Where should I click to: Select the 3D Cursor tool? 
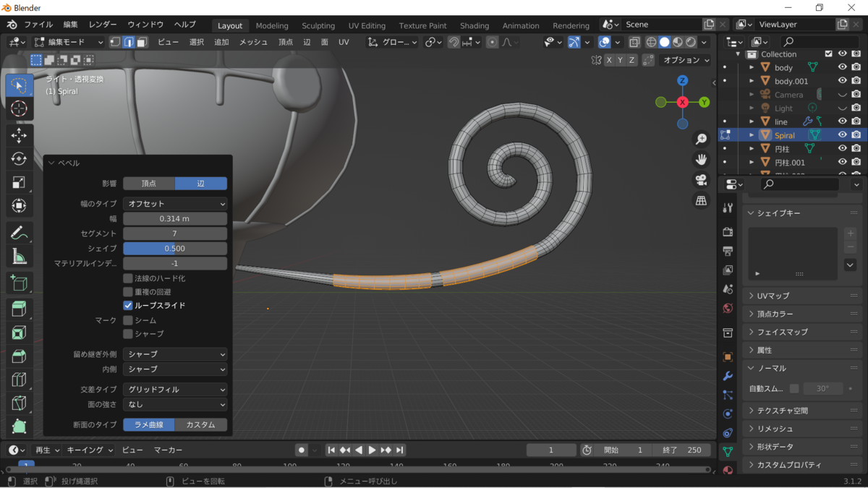point(20,109)
